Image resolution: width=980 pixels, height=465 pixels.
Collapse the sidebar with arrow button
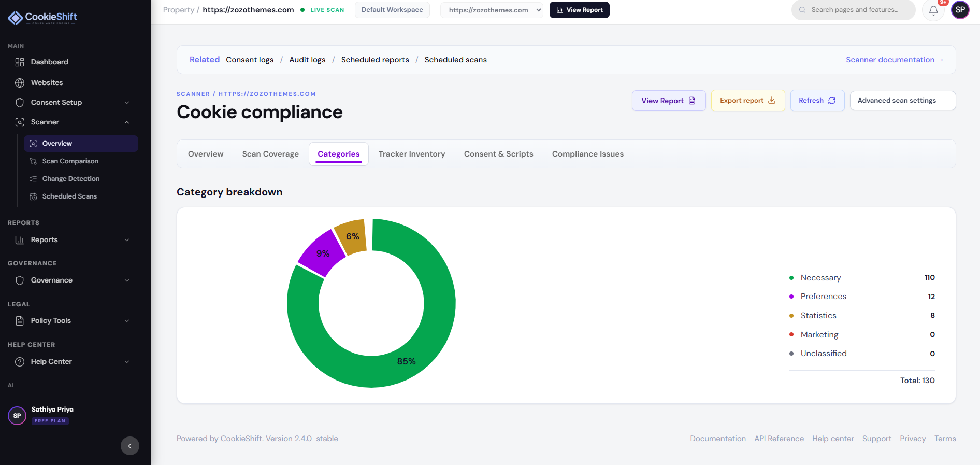[x=130, y=446]
